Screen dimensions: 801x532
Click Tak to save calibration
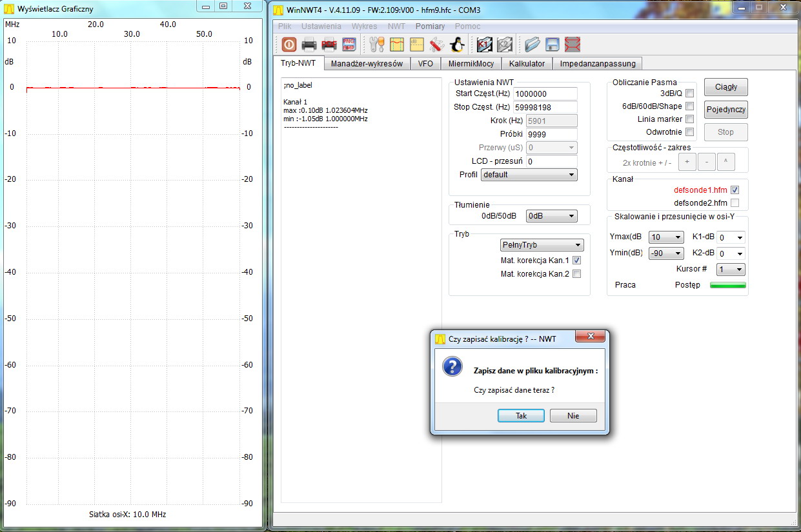(521, 416)
